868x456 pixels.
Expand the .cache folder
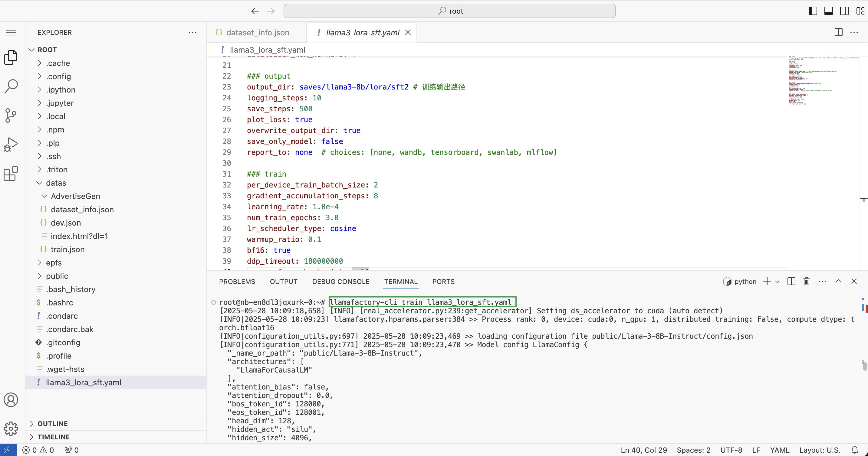click(x=116, y=63)
